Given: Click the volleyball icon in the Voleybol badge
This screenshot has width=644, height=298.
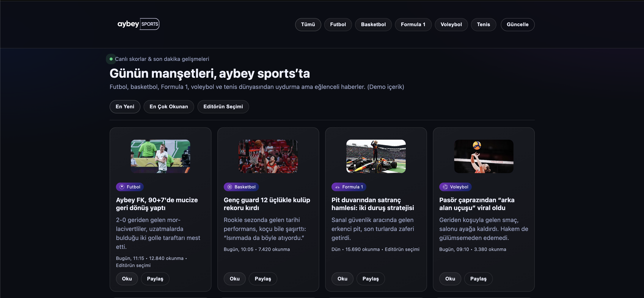Looking at the screenshot, I should (445, 187).
